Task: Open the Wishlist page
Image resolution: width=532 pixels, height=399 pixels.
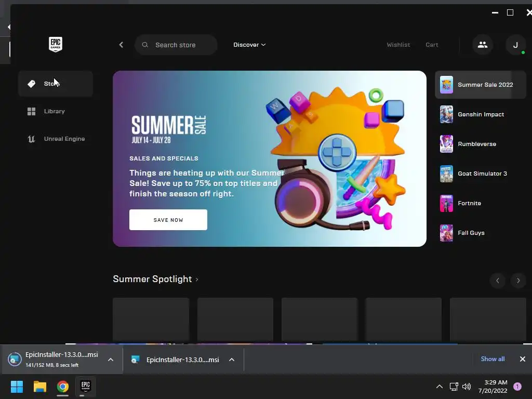Action: coord(398,45)
